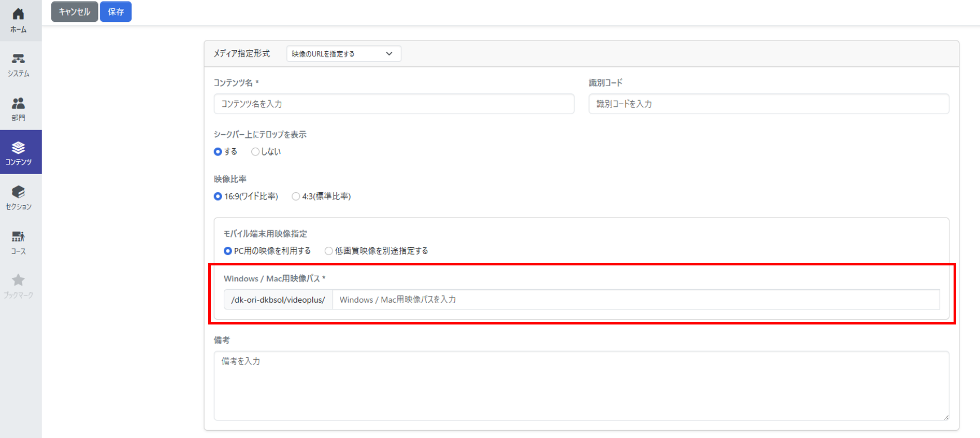Viewport: 980px width, 438px height.
Task: Click the Bookmark (ブックマーク) star icon
Action: 18,280
